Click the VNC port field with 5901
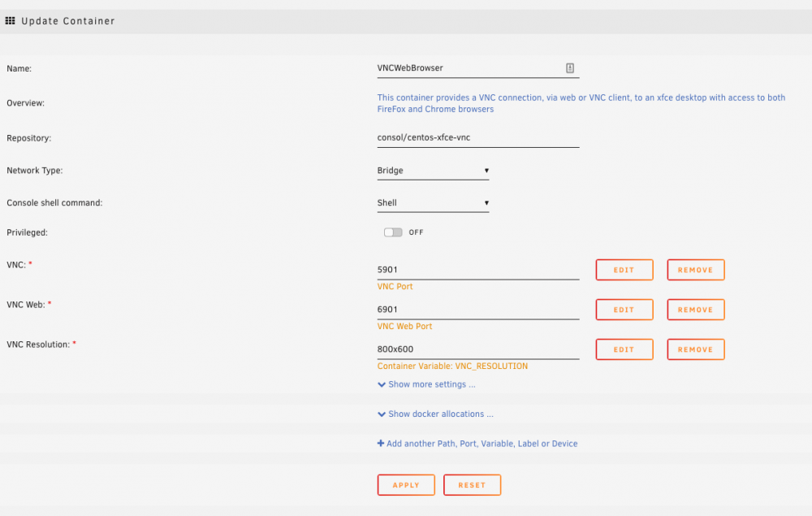This screenshot has height=516, width=812. [x=478, y=270]
